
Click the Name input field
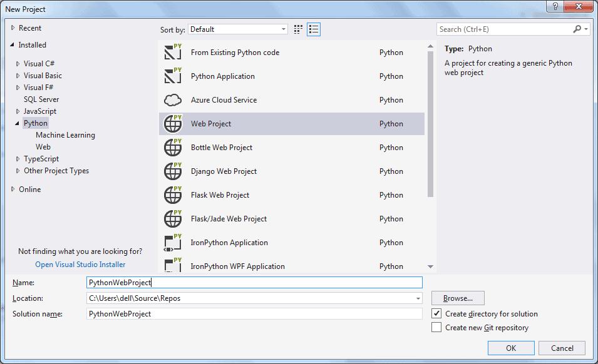[254, 283]
